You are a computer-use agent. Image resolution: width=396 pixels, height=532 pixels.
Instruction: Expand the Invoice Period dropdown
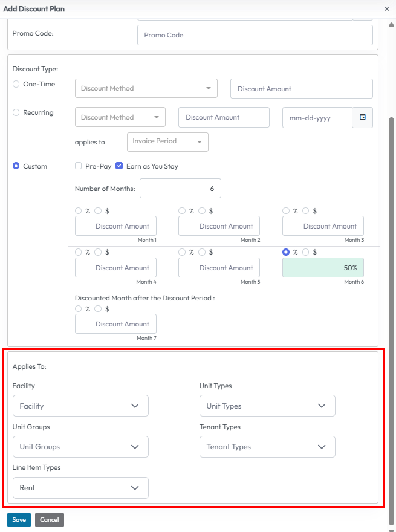click(167, 141)
